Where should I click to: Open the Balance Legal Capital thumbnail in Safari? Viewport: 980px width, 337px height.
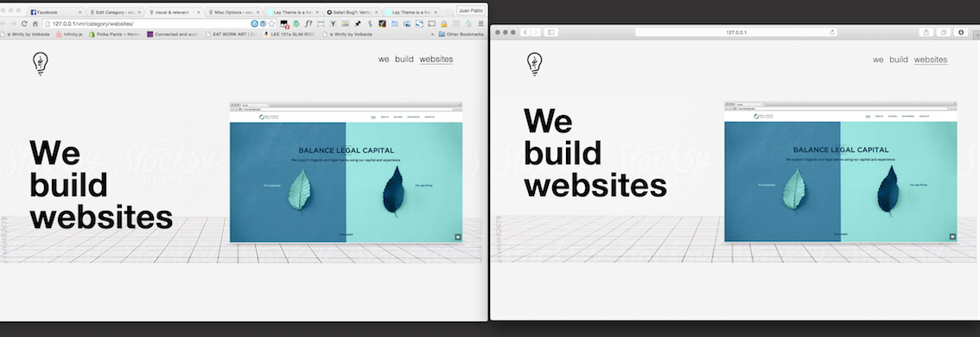841,172
